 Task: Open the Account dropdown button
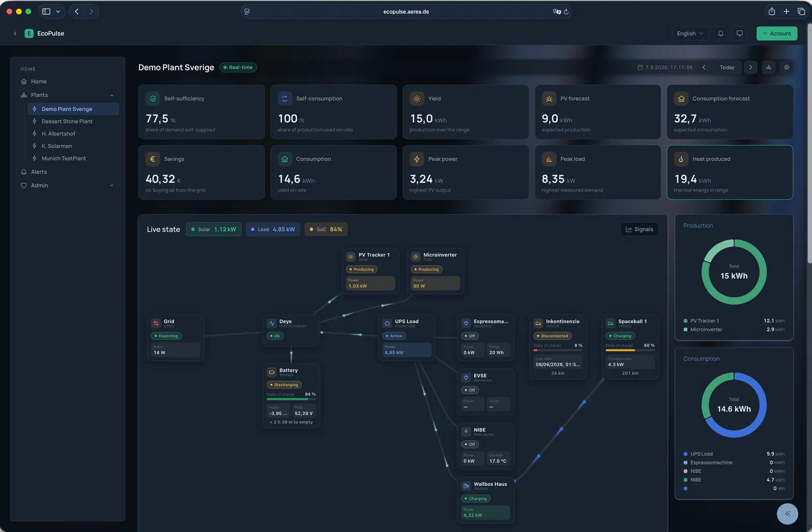(x=776, y=34)
